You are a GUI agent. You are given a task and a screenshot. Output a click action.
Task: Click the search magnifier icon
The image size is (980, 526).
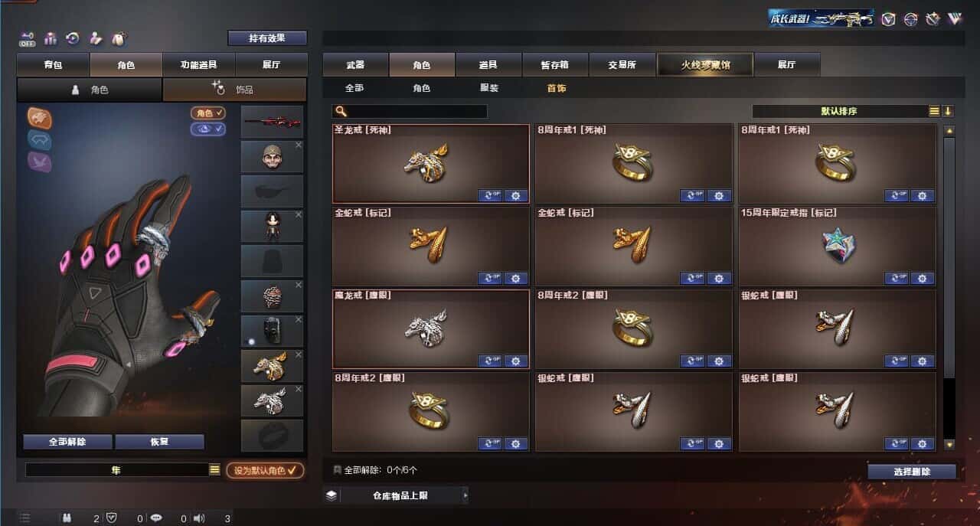tap(340, 112)
